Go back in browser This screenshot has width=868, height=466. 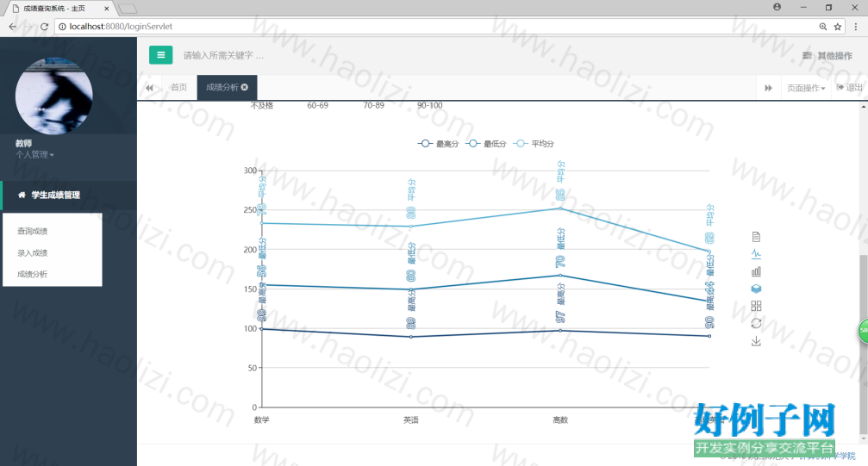point(13,27)
